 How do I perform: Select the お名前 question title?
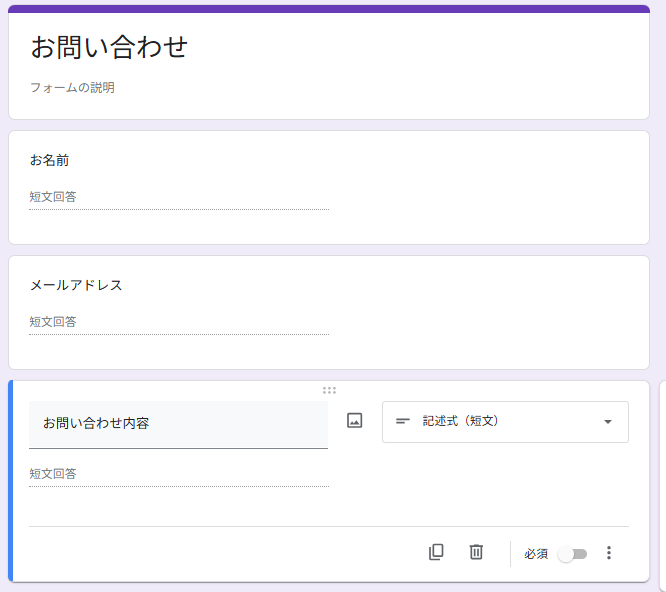point(49,160)
